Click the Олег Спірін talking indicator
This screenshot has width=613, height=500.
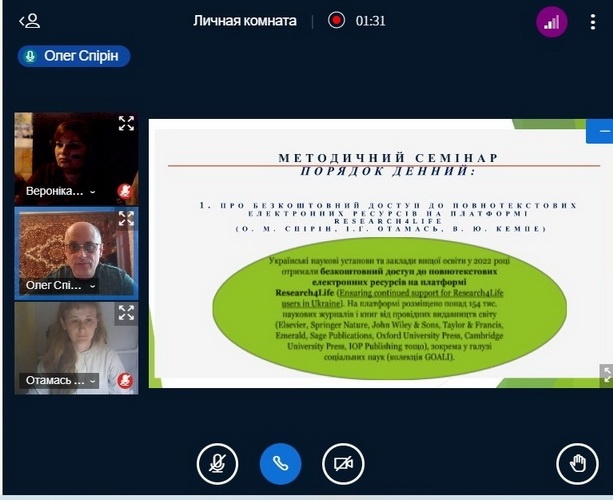pyautogui.click(x=74, y=56)
